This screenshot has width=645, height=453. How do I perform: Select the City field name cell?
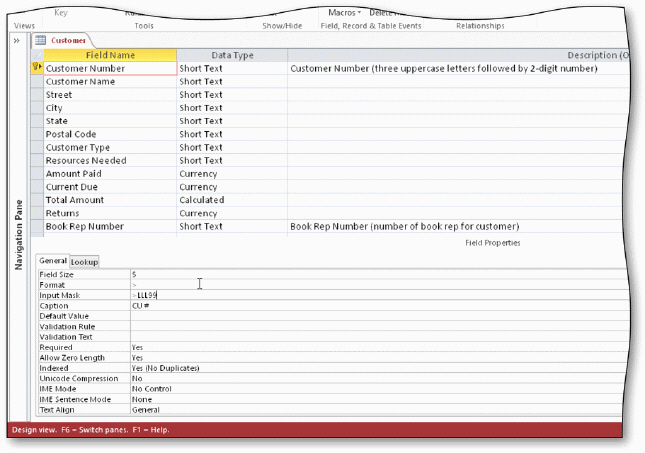(110, 108)
